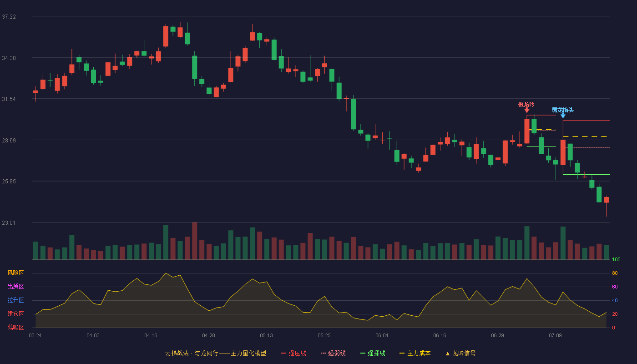Screen dimensions: 637x364
Task: Click the yellow dashed 主力成本 legend icon
Action: click(x=402, y=353)
